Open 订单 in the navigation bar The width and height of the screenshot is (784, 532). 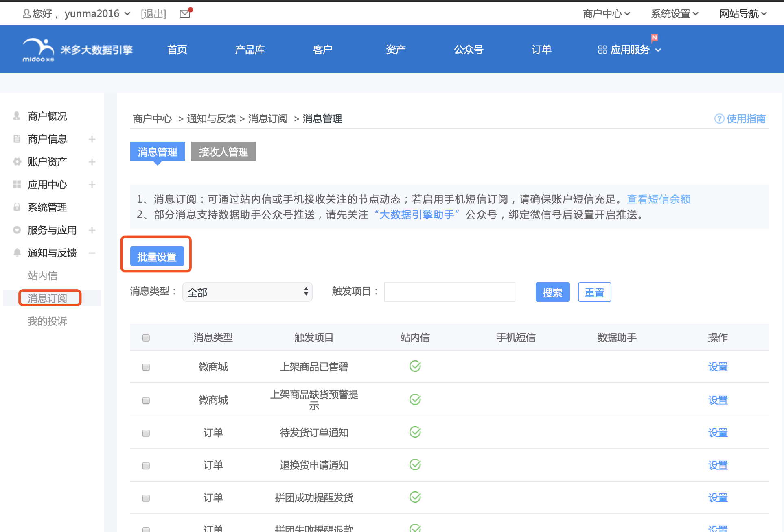coord(541,50)
